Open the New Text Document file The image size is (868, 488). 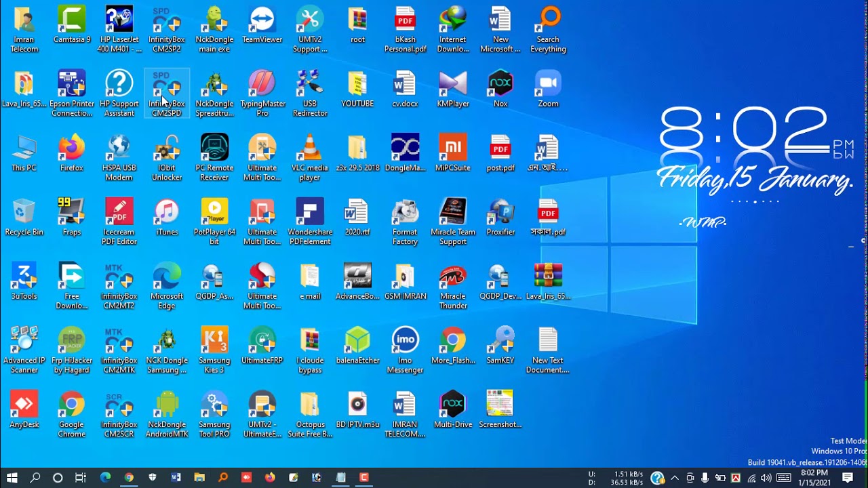pyautogui.click(x=548, y=350)
